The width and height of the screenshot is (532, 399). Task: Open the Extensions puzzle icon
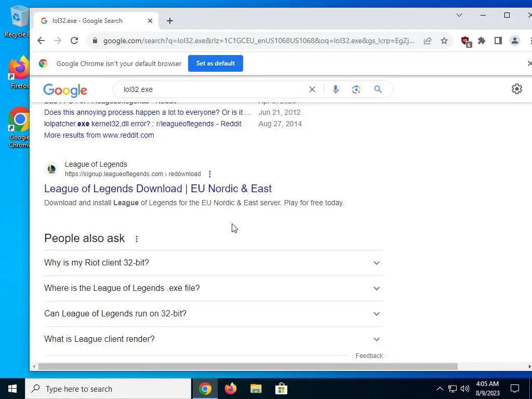(482, 41)
